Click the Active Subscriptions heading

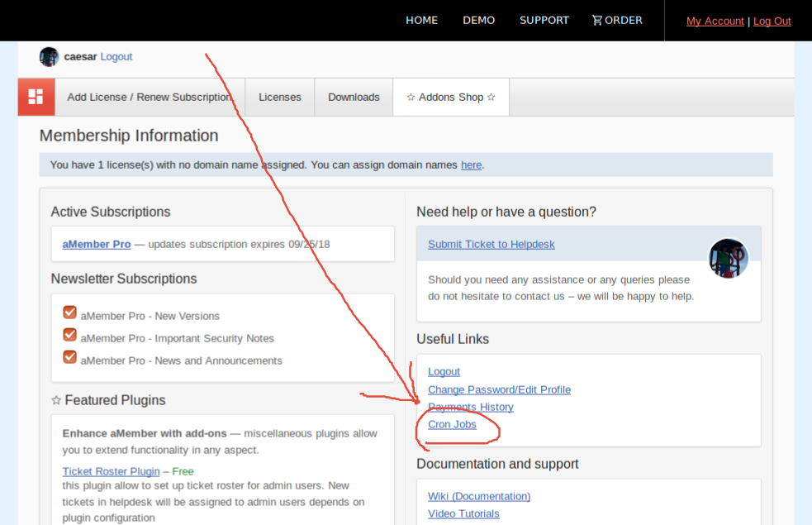point(111,212)
